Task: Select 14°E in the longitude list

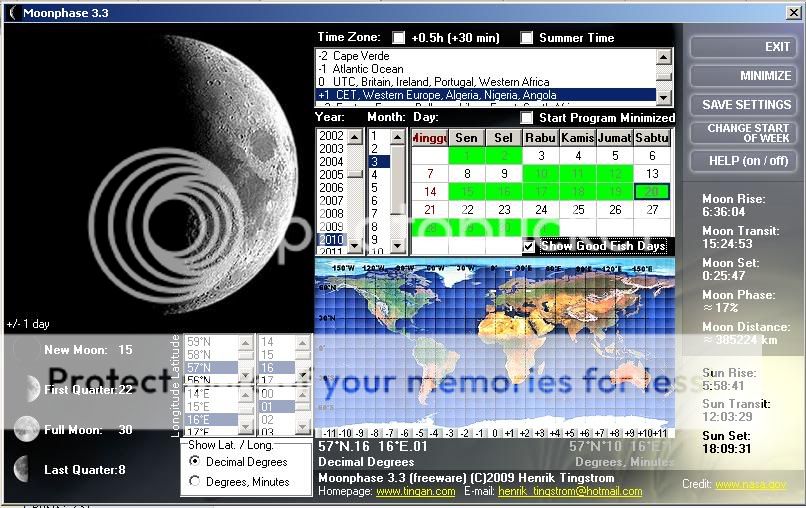Action: tap(211, 394)
